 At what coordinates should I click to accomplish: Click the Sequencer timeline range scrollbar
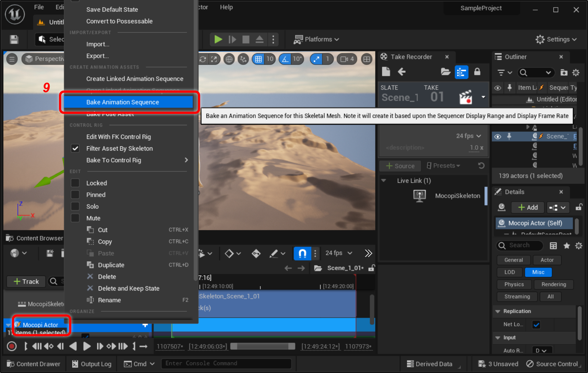tap(263, 346)
